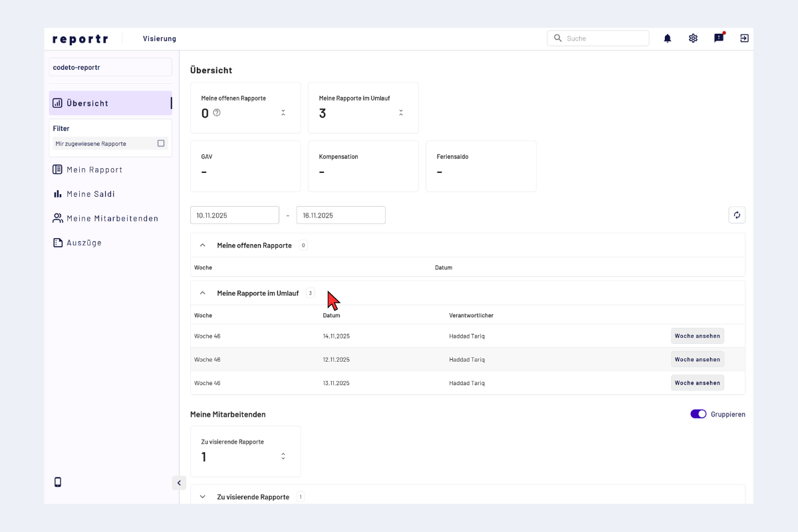Toggle the Gruppieren switch
Viewport: 798px width, 532px height.
(698, 414)
